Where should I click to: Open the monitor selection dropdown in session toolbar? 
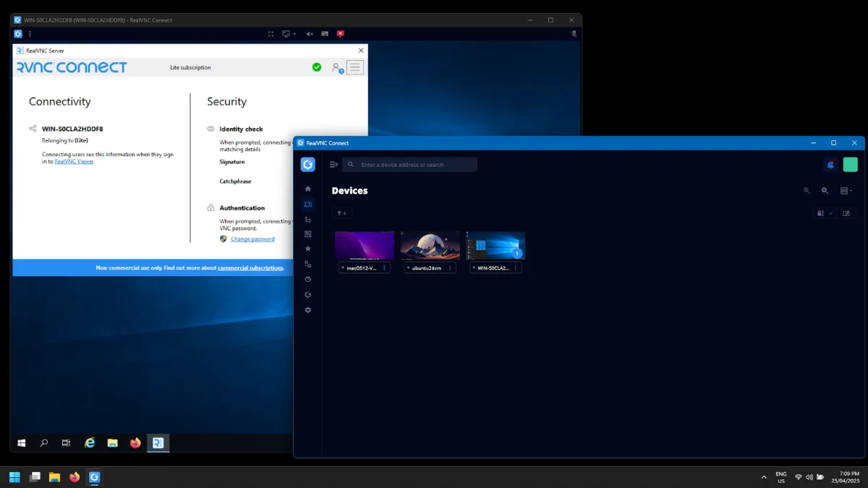(x=289, y=34)
